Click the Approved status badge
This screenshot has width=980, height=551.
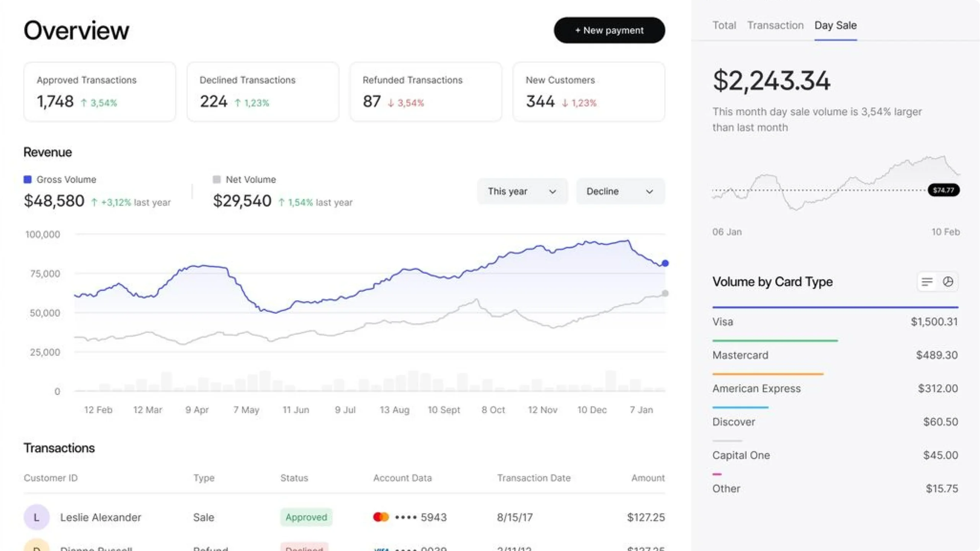[x=306, y=517]
